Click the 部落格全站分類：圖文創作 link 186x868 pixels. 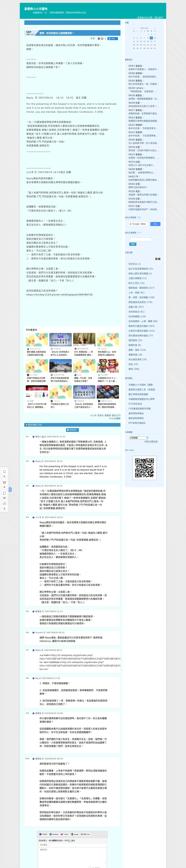coord(150,18)
